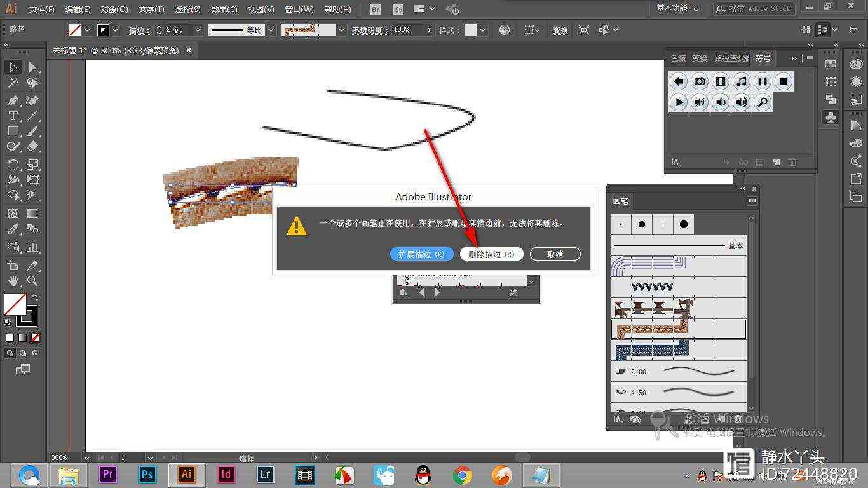Select the brown rope pattern brush
The image size is (868, 488).
click(x=678, y=329)
